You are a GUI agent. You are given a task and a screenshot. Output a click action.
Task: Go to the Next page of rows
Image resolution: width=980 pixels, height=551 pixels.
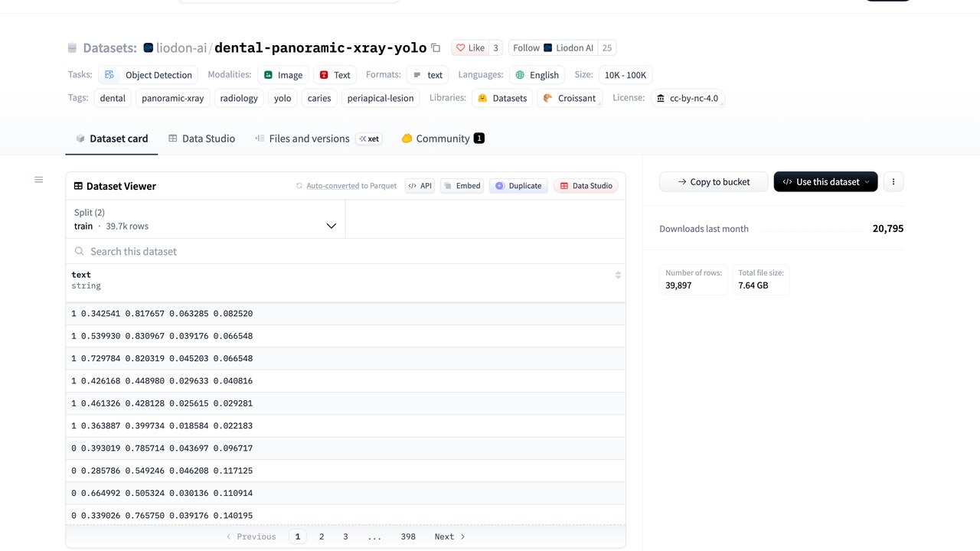[x=449, y=536]
